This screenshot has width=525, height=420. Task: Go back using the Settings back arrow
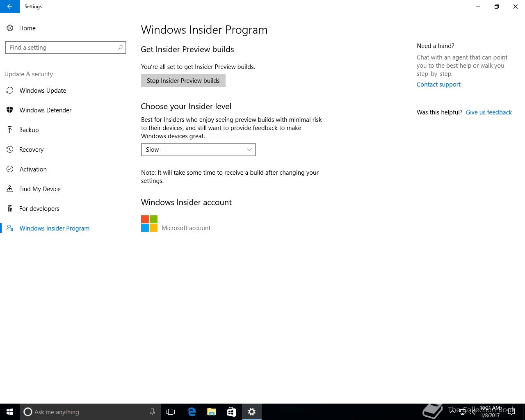pos(9,7)
